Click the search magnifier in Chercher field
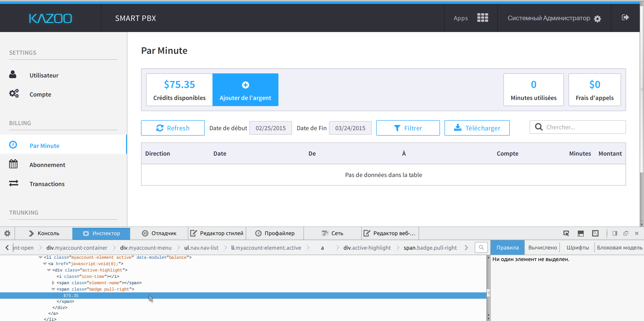Screen dimensions: 644x321 (x=539, y=127)
